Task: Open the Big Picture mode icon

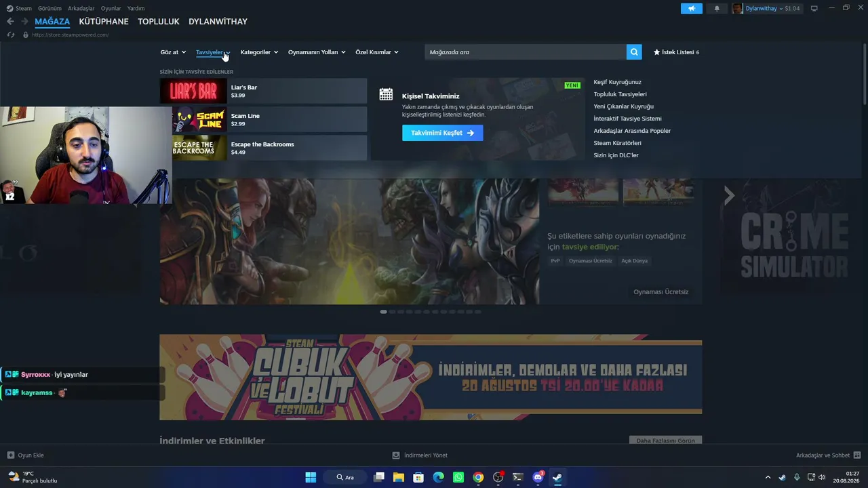Action: [814, 8]
